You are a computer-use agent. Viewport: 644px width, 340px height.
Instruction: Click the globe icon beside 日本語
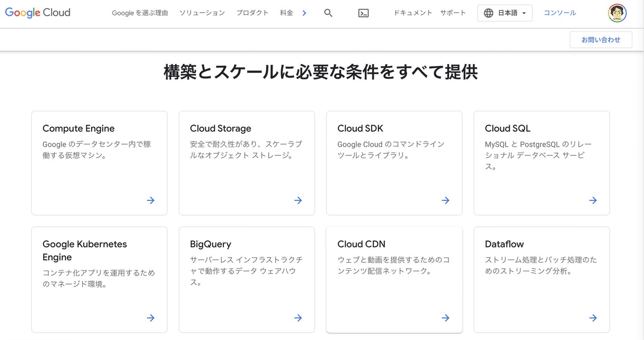[489, 13]
